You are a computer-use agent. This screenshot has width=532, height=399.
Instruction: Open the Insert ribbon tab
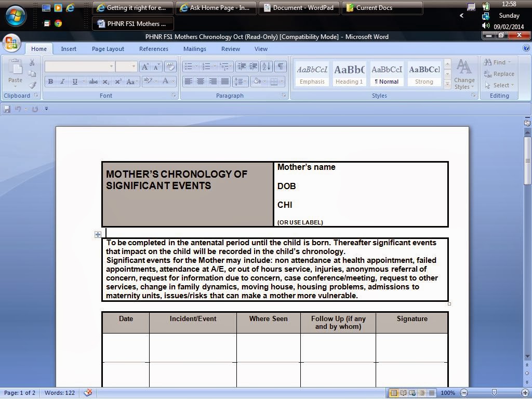pyautogui.click(x=69, y=49)
